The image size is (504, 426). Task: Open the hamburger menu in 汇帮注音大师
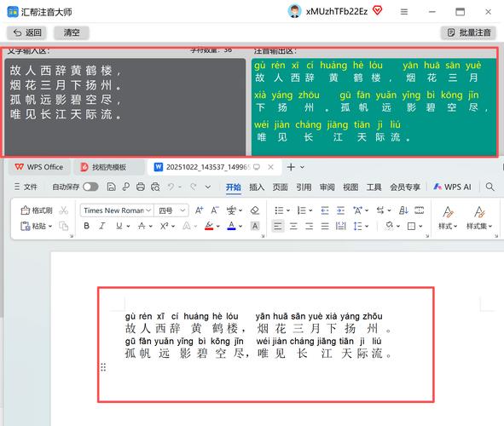404,12
